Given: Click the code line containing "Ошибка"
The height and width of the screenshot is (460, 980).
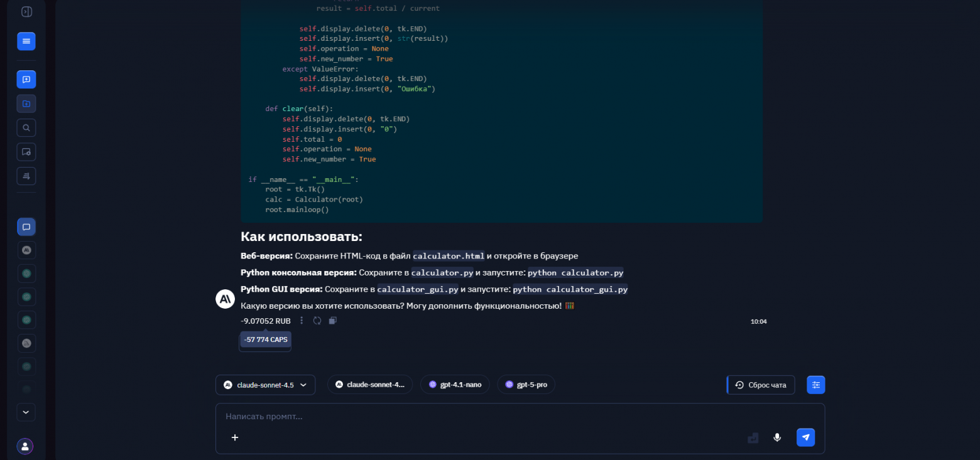Looking at the screenshot, I should pyautogui.click(x=367, y=89).
